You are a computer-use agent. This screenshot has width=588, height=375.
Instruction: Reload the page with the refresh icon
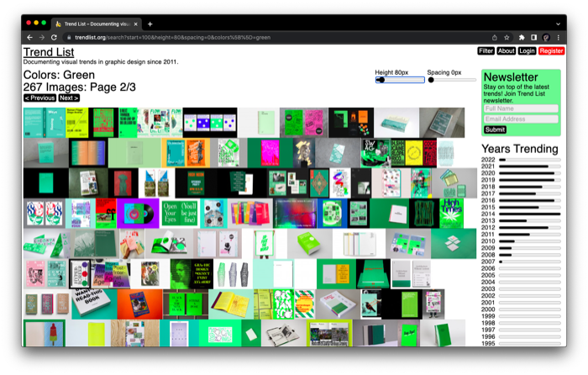pos(54,38)
